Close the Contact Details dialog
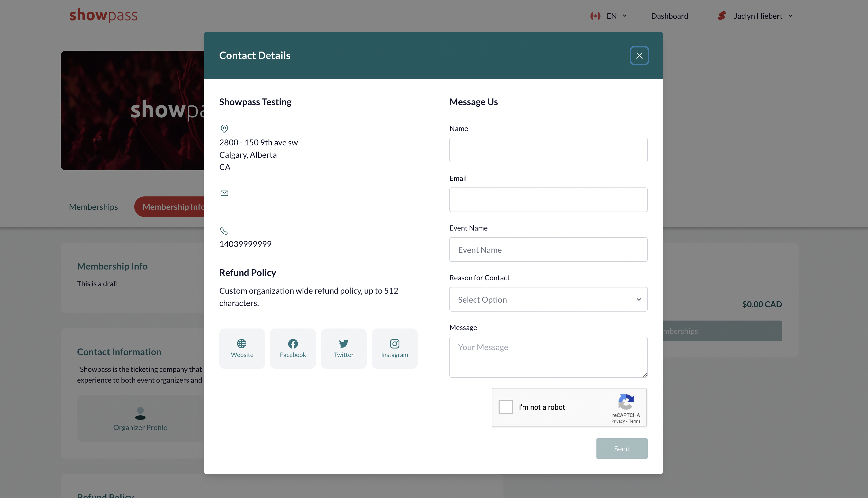The width and height of the screenshot is (868, 498). point(639,55)
